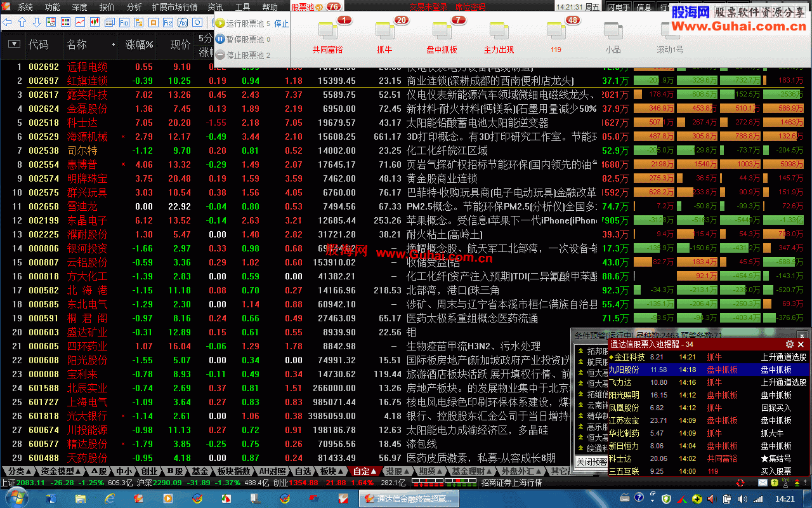Click the F12 toolbar icon
The height and width of the screenshot is (508, 812).
point(169,22)
